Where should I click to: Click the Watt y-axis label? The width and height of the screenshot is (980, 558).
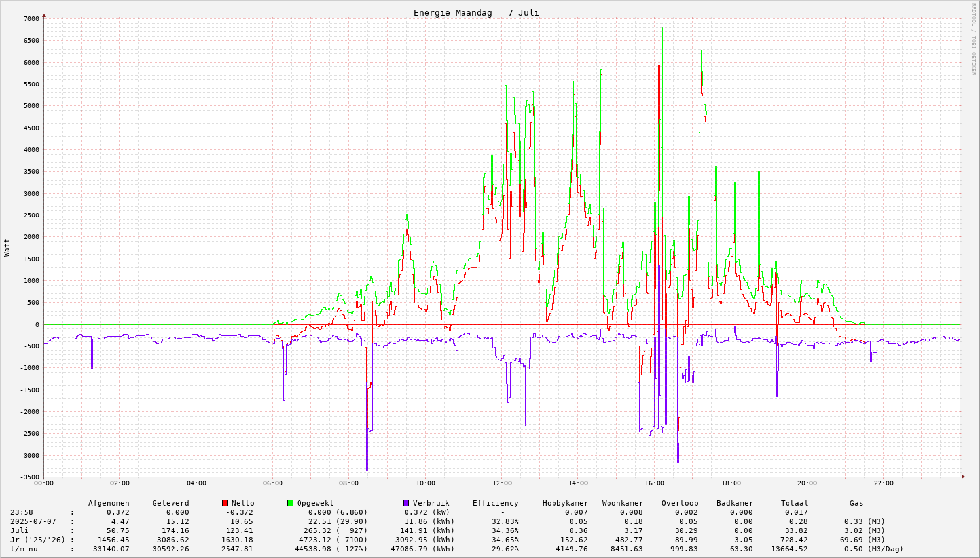coord(7,248)
